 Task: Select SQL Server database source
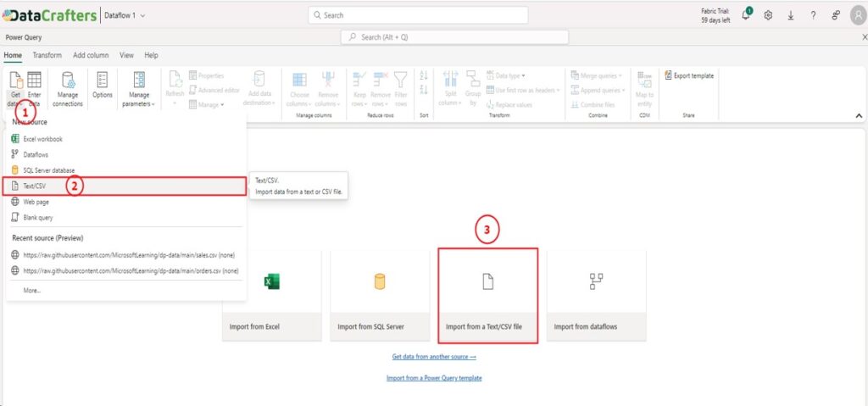pos(126,170)
